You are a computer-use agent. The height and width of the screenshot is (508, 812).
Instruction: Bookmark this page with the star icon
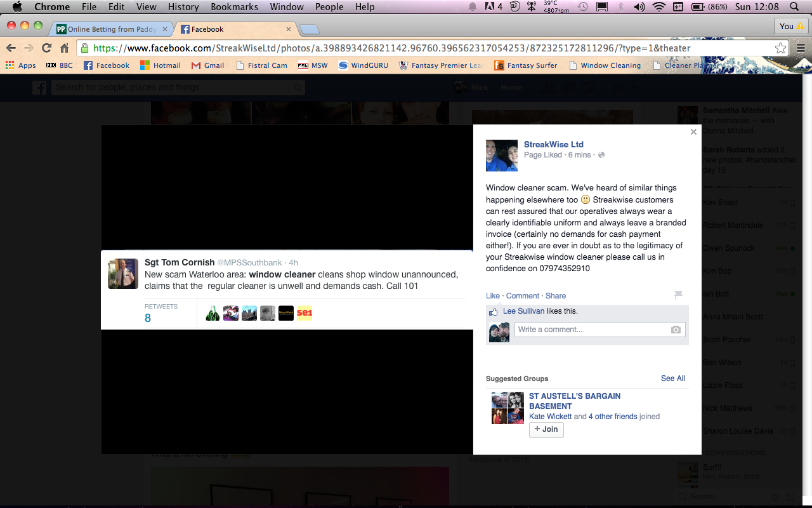pos(781,48)
